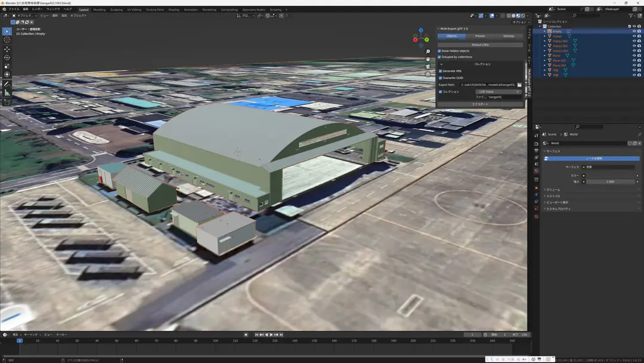644x363 pixels.
Task: Click play animation button in timeline
Action: click(271, 334)
